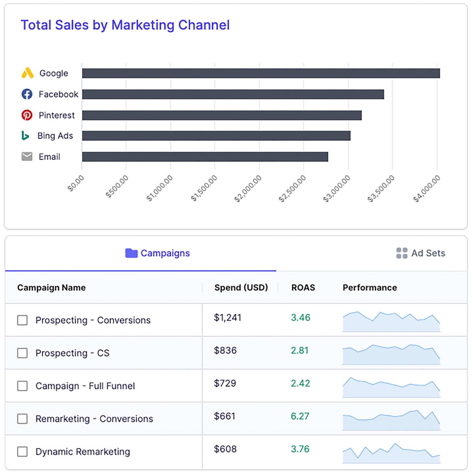Open the Prospecting - Conversions campaign name
Screen dimensions: 473x476
(93, 320)
